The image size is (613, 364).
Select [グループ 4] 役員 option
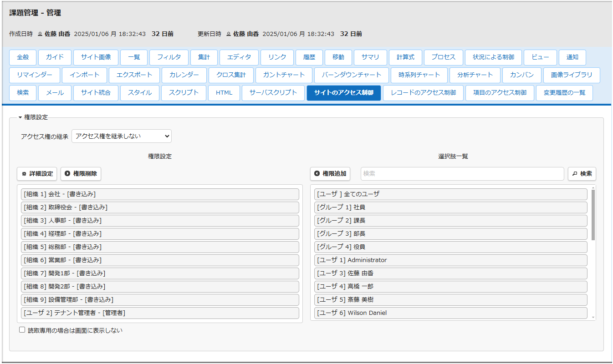[451, 247]
